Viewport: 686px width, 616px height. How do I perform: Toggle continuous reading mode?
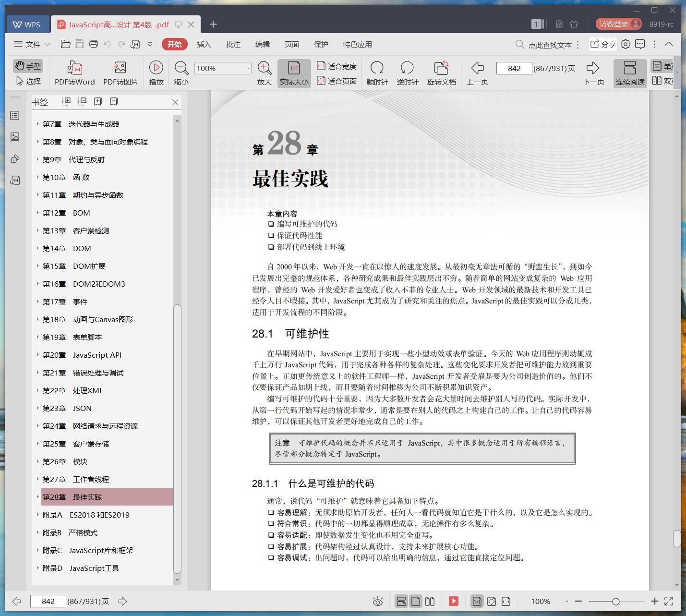coord(630,73)
